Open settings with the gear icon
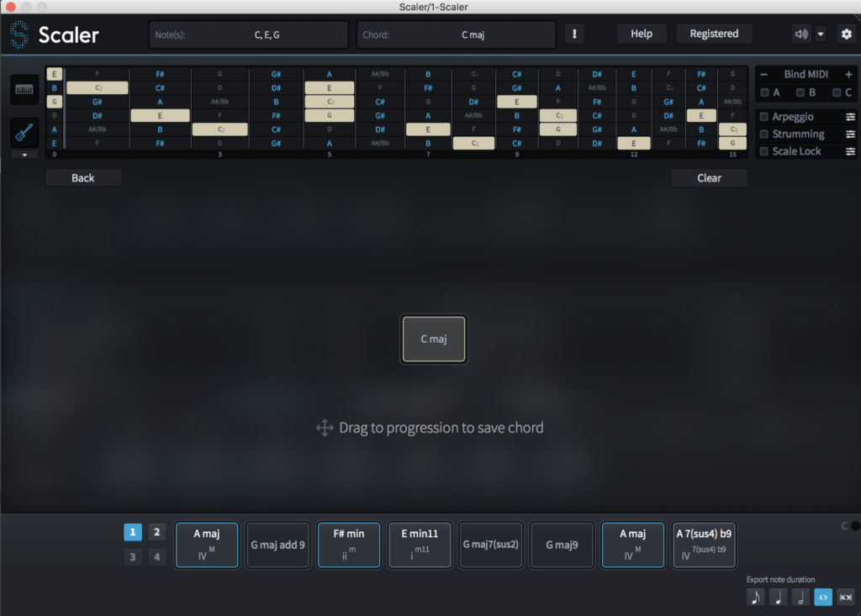 [x=846, y=34]
